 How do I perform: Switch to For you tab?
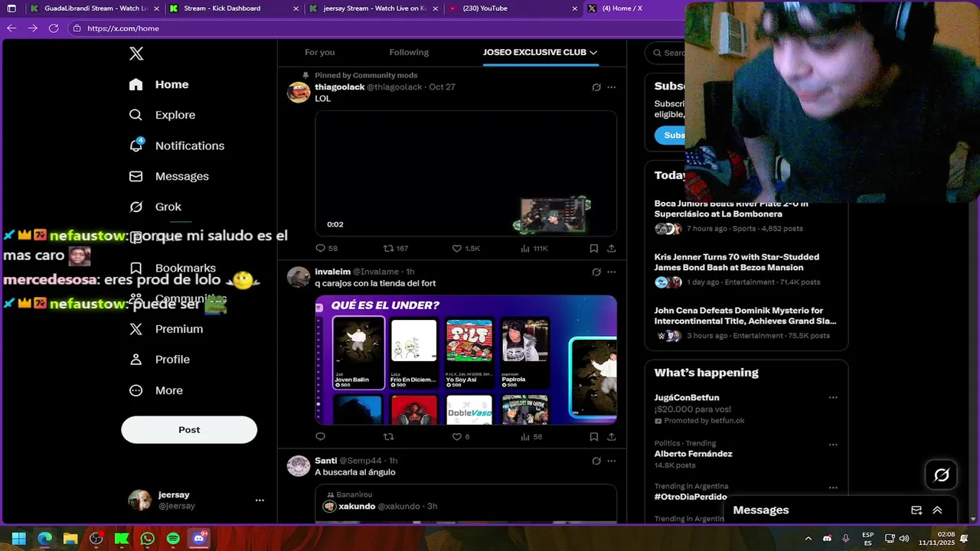pyautogui.click(x=320, y=52)
